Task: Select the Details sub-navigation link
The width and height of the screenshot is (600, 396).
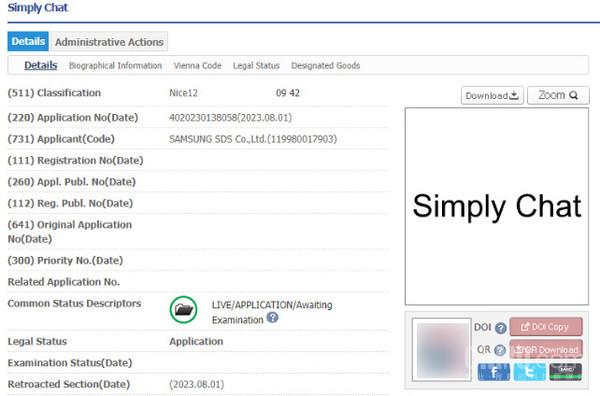Action: 41,65
